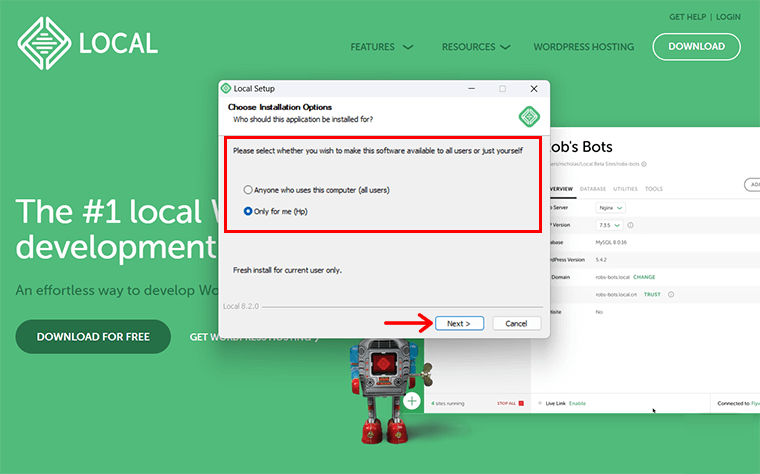Switch to the DATABASE tab
The width and height of the screenshot is (760, 474).
pyautogui.click(x=593, y=189)
